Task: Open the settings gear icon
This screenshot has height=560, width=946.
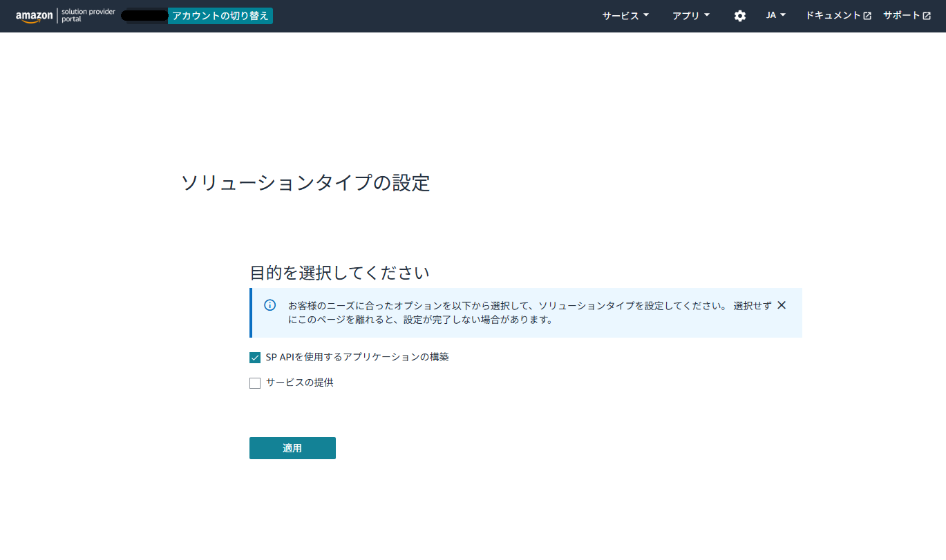Action: click(x=740, y=16)
